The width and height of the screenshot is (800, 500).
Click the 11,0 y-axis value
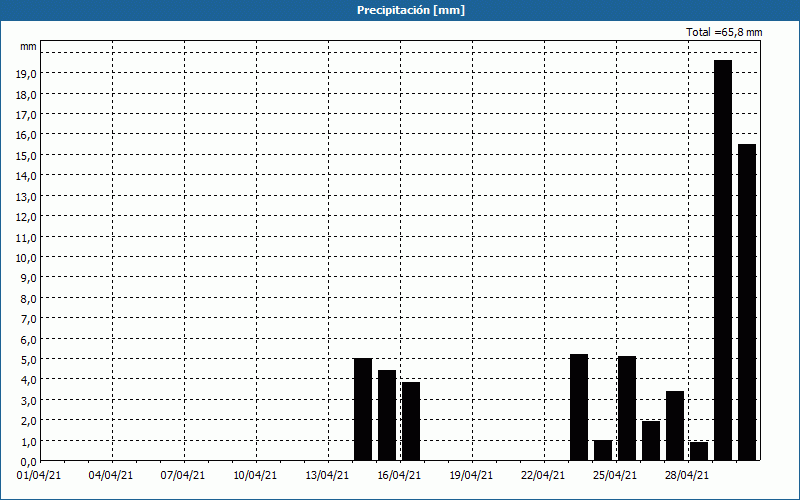26,237
